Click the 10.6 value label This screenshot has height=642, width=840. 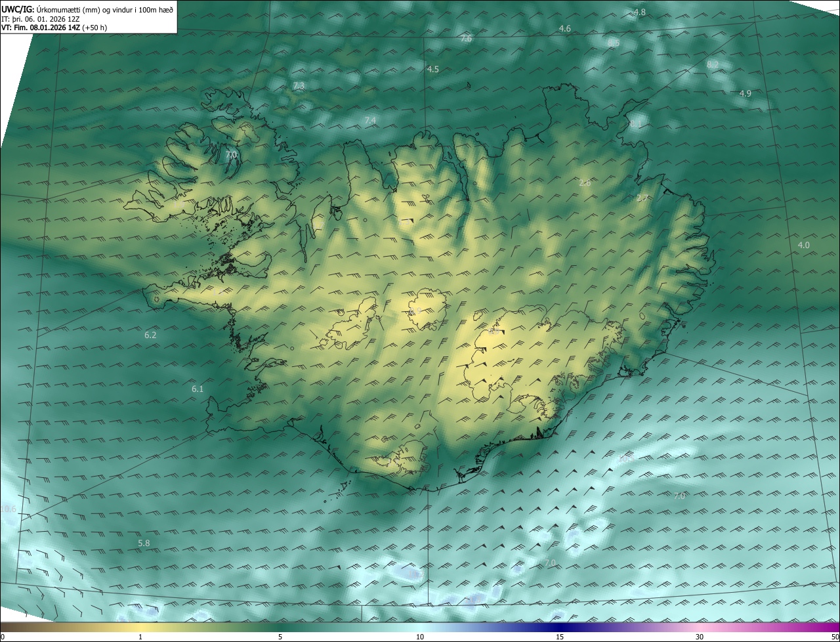point(8,509)
